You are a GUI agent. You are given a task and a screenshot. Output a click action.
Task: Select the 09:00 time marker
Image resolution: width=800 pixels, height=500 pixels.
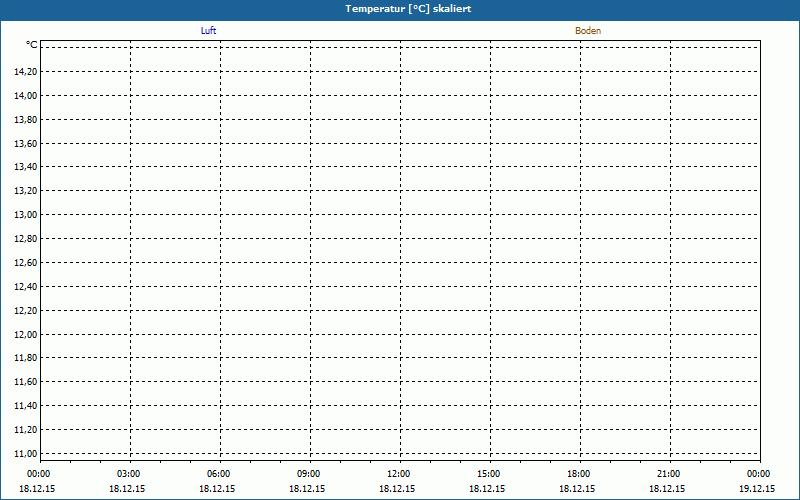coord(309,474)
